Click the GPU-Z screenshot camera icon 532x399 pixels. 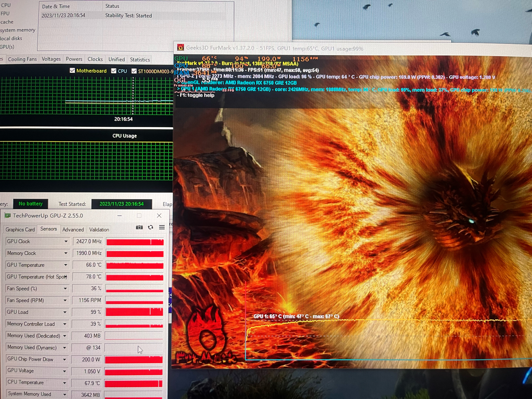pos(139,227)
